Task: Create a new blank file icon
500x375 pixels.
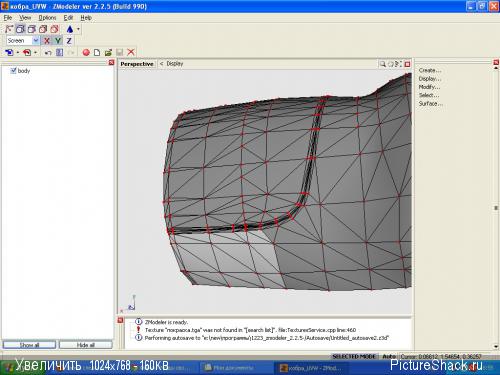Action: tap(97, 52)
